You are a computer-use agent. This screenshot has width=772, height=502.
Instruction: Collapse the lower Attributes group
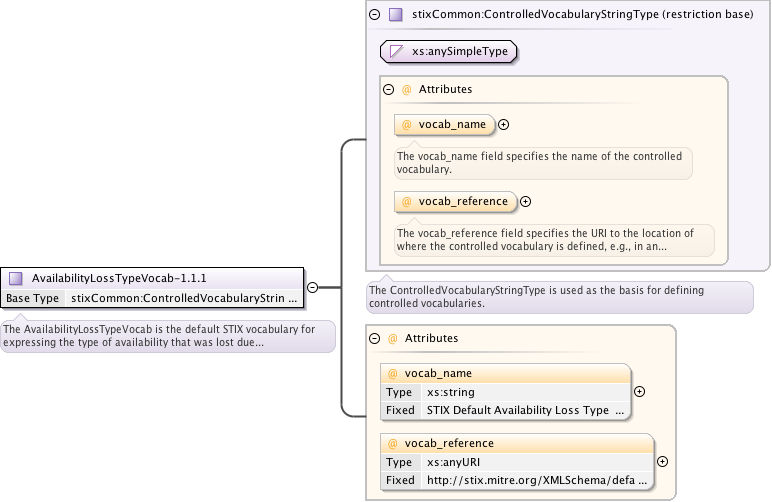375,339
